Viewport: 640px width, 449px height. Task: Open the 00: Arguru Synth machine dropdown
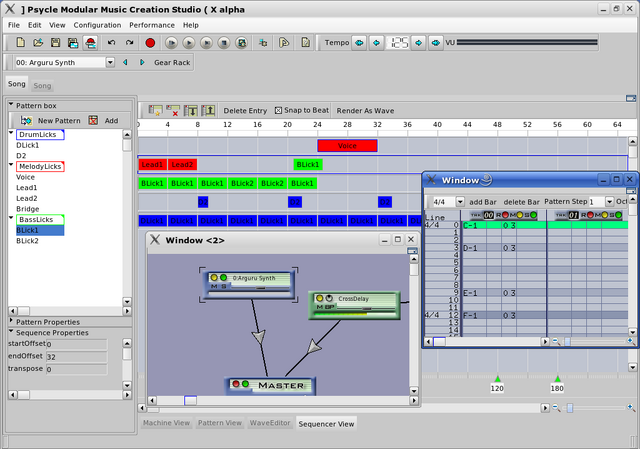pyautogui.click(x=110, y=62)
